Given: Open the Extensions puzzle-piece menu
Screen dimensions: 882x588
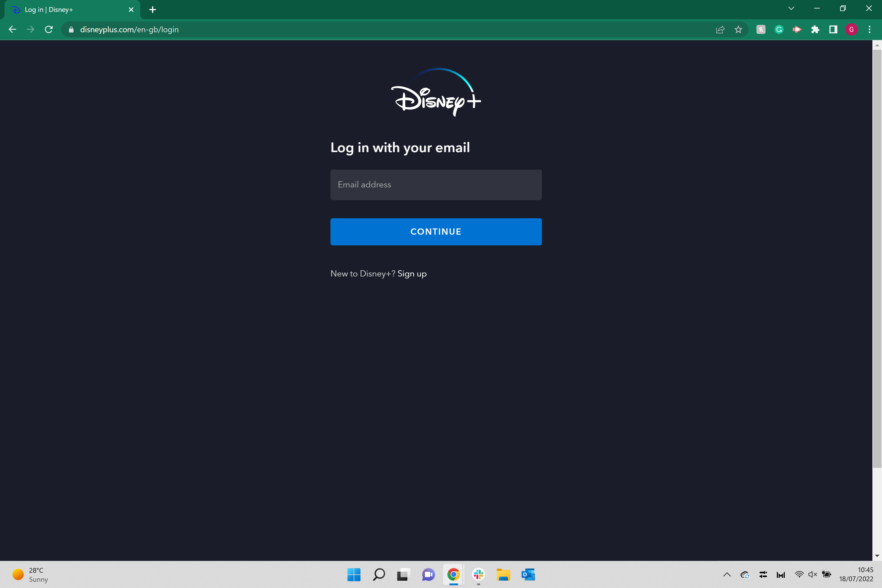Looking at the screenshot, I should coord(815,30).
